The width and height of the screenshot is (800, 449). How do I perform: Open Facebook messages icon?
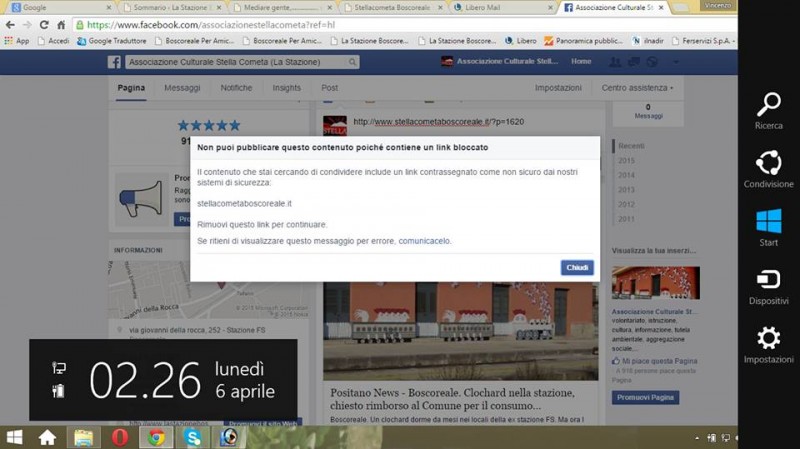pyautogui.click(x=634, y=62)
